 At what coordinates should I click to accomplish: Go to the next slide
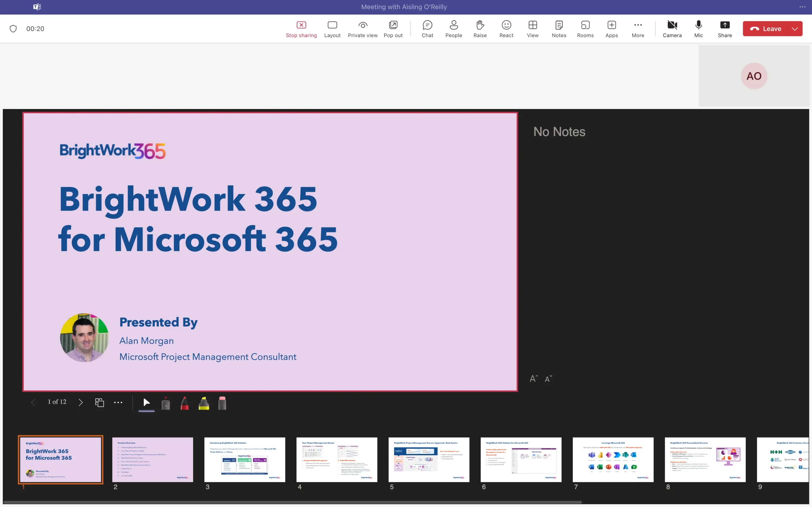(x=81, y=402)
